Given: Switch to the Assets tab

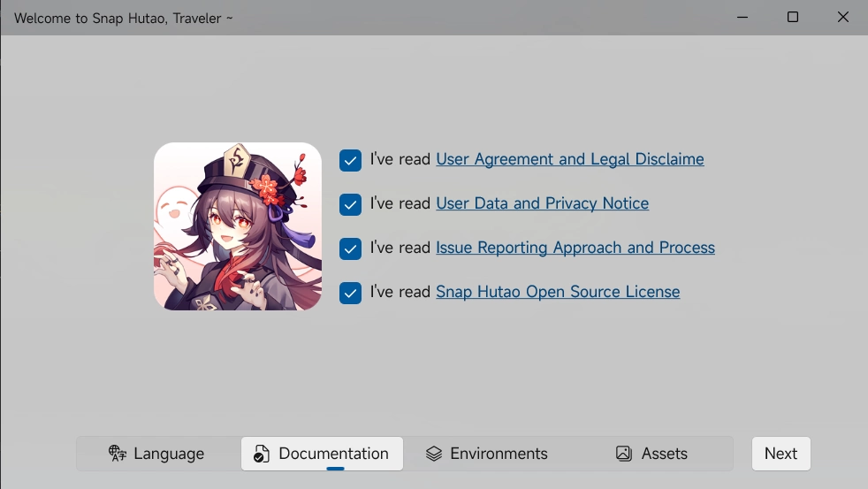Looking at the screenshot, I should [651, 454].
